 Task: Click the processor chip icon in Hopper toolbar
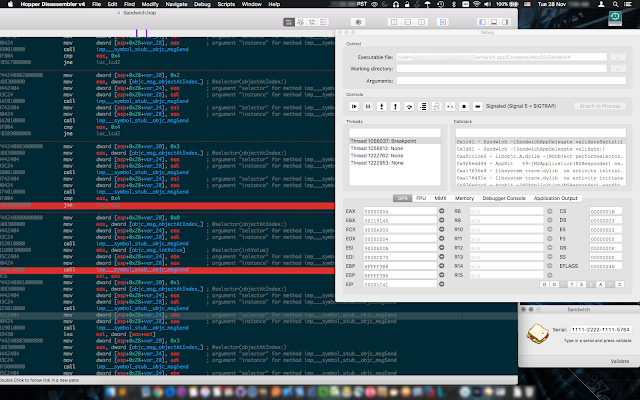tap(358, 22)
